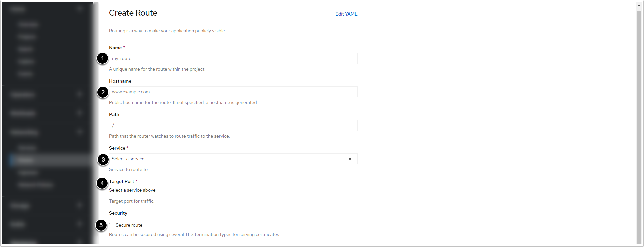Click the vertical scrollbar thumb
Viewport: 644px width, 247px height.
coord(639,127)
